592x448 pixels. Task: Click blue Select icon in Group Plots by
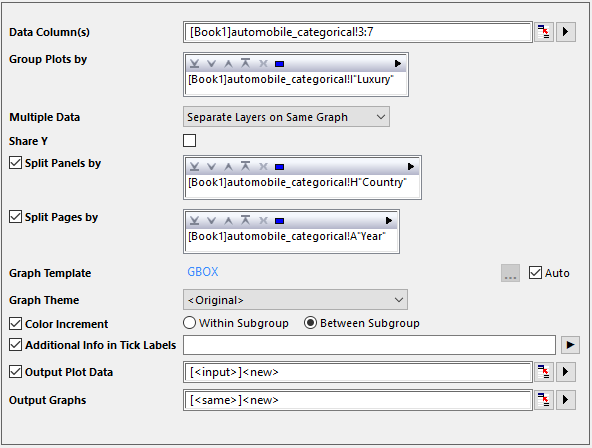coord(279,64)
